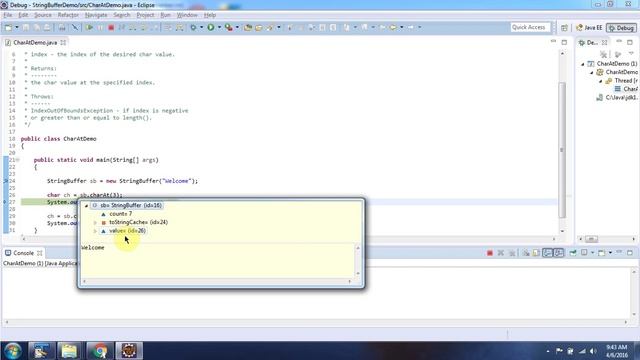Screen dimensions: 640x360
Task: Select the CharAtDemo.java editor tab
Action: click(x=35, y=42)
